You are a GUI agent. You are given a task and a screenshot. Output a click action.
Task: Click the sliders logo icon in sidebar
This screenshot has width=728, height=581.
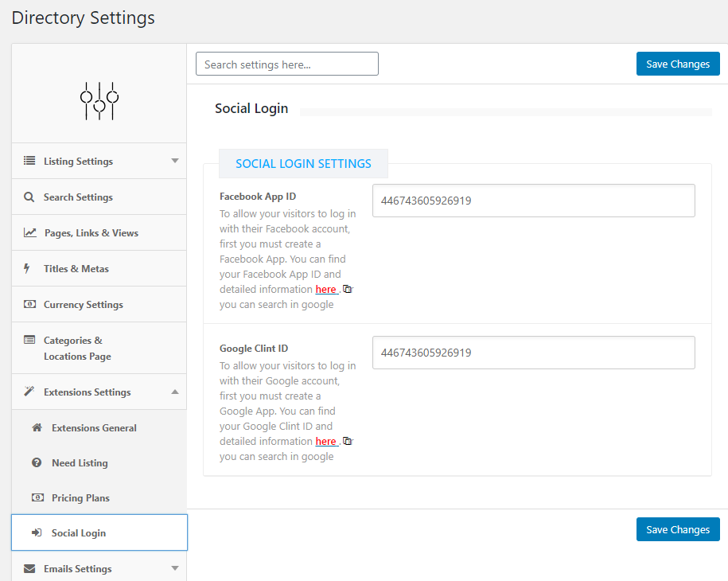click(99, 101)
